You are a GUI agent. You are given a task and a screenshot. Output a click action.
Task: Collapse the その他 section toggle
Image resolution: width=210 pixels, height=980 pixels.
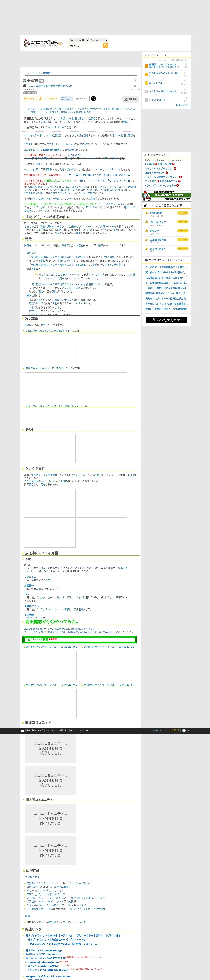pyautogui.click(x=23, y=430)
